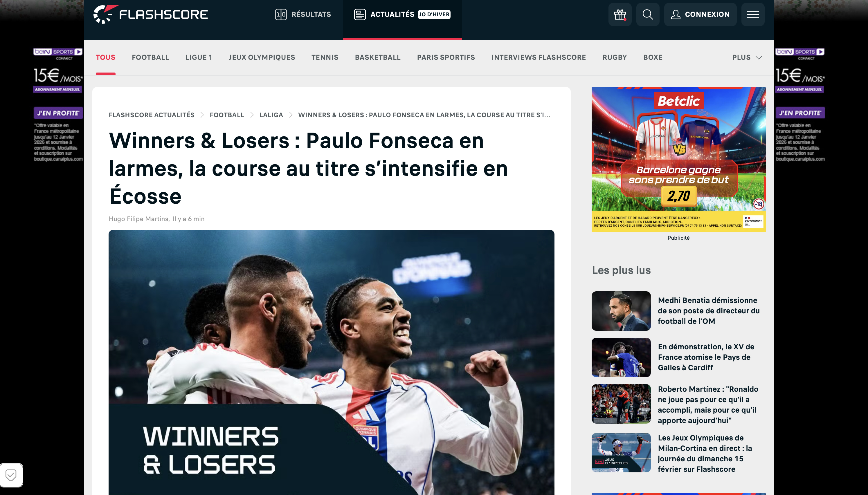The width and height of the screenshot is (868, 495).
Task: Read the XV de France Cardiff article
Action: pos(706,357)
